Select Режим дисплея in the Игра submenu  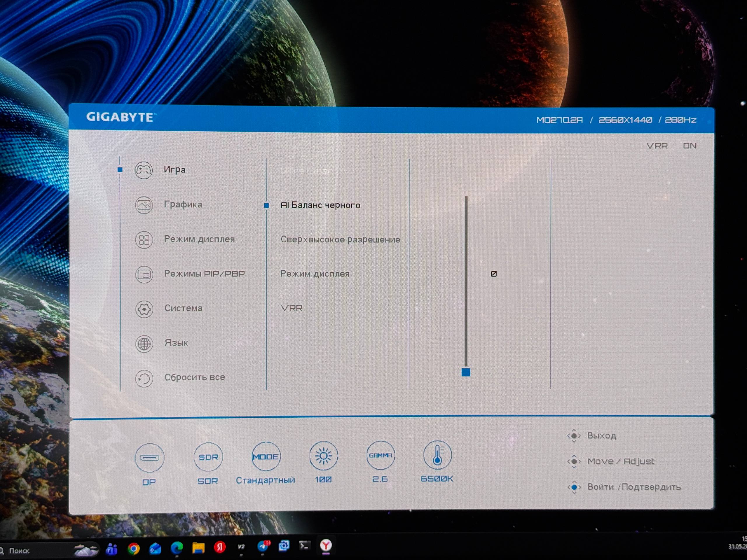click(x=315, y=274)
